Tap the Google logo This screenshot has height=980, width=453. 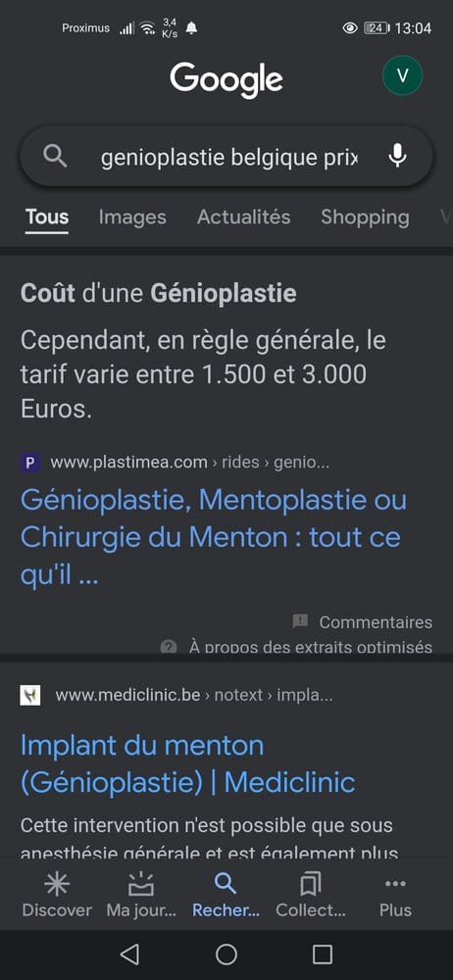pyautogui.click(x=226, y=80)
